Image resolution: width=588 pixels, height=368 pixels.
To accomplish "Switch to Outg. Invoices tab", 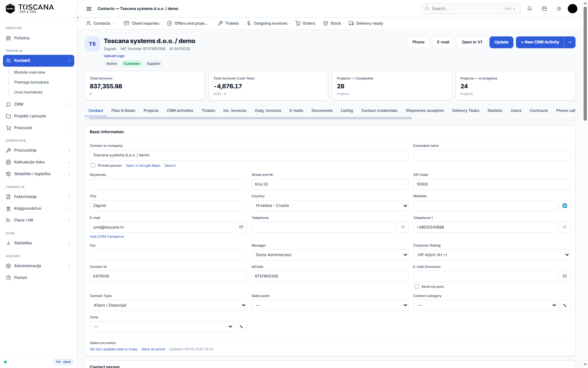I will click(x=268, y=110).
